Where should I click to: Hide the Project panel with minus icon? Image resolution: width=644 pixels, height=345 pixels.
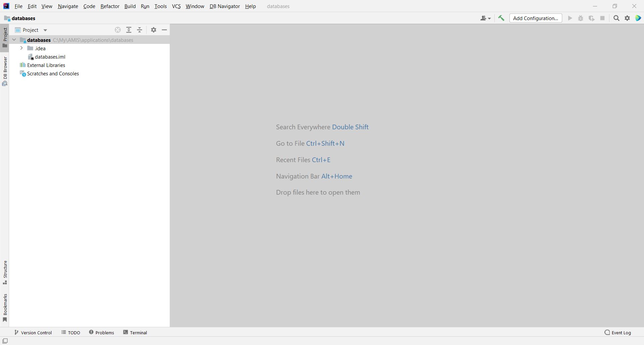coord(164,30)
